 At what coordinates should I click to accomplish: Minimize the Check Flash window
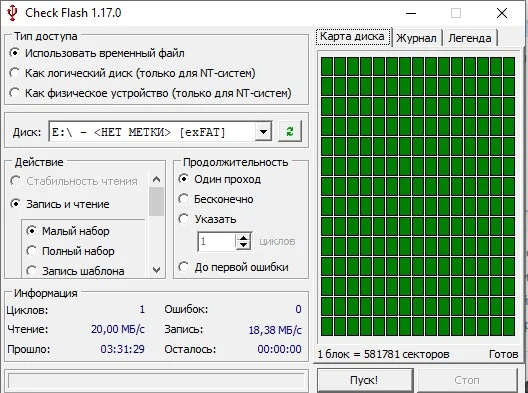click(411, 13)
